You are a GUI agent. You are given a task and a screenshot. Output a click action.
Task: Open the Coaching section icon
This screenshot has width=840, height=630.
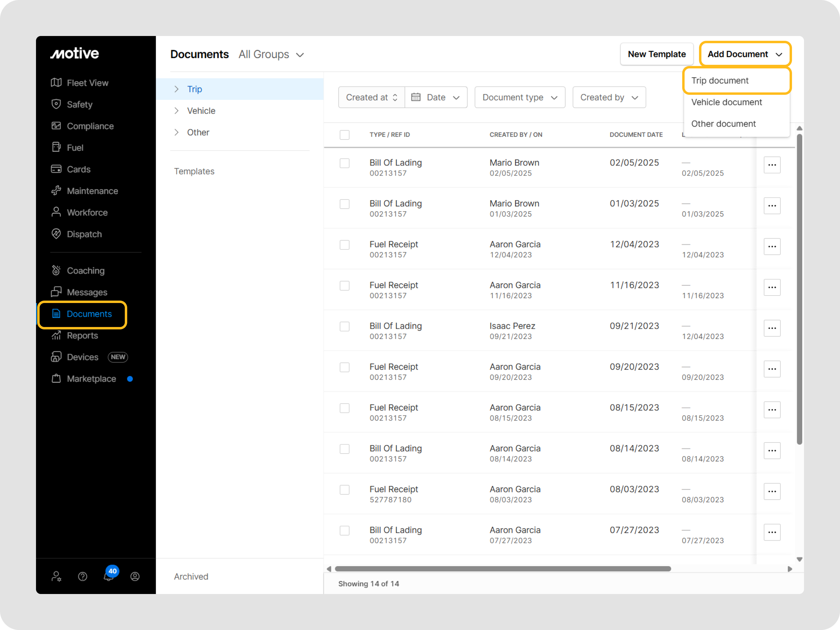tap(56, 270)
